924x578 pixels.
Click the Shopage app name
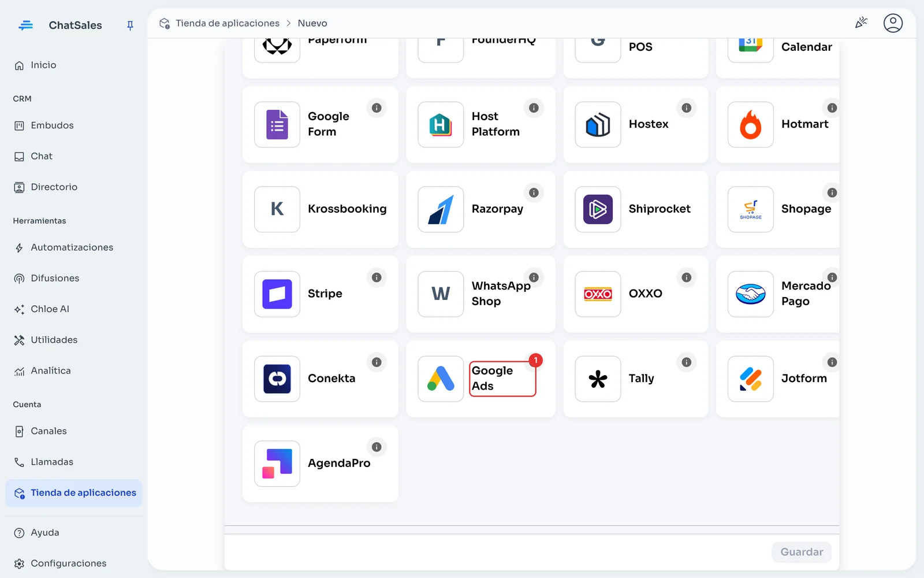[x=806, y=209]
